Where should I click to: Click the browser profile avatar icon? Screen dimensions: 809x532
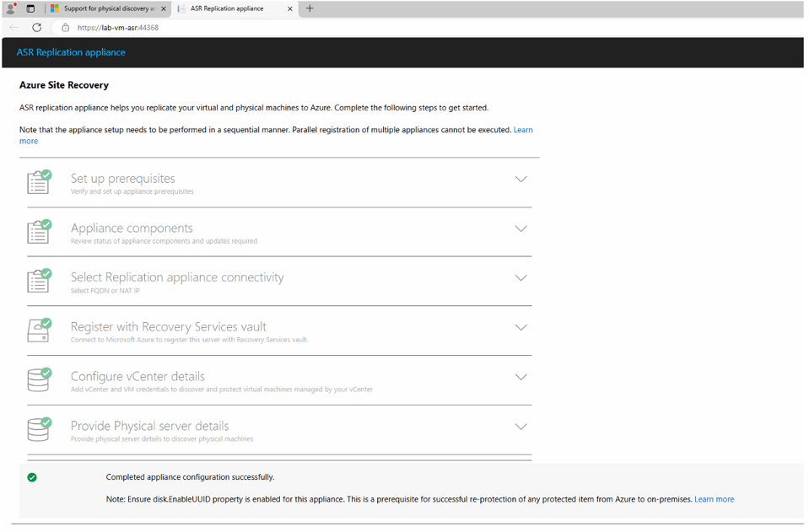(11, 8)
